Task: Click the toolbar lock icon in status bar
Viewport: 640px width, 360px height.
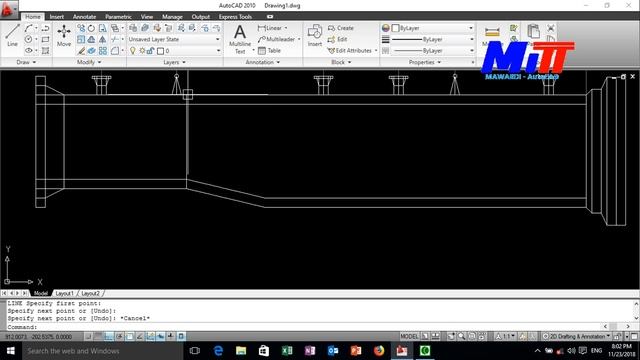Action: [617, 336]
